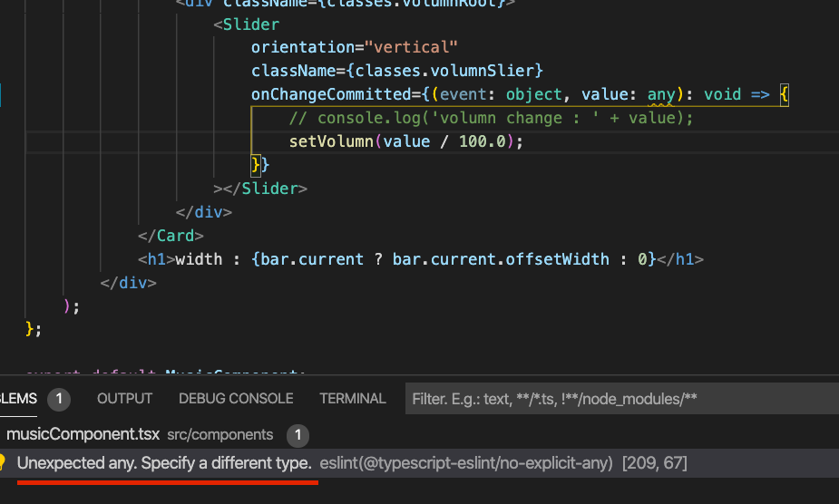839x504 pixels.
Task: Click className={classes.volumnSlier} in the code
Action: point(397,71)
